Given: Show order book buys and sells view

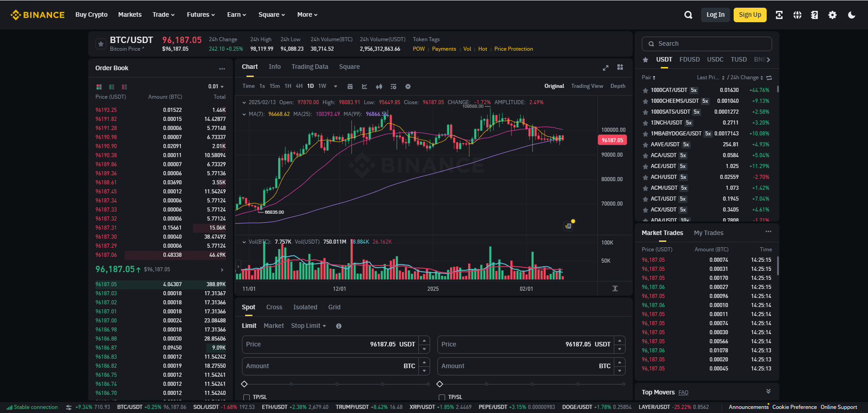Looking at the screenshot, I should pos(99,86).
